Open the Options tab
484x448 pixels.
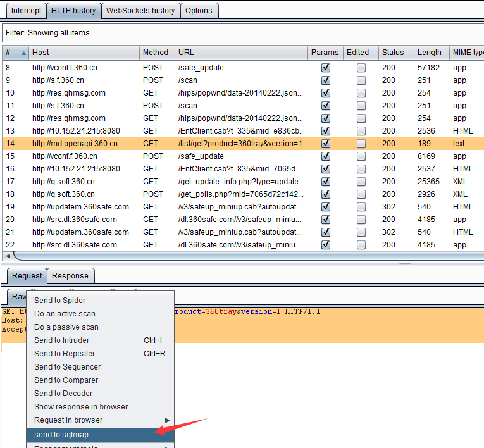199,11
